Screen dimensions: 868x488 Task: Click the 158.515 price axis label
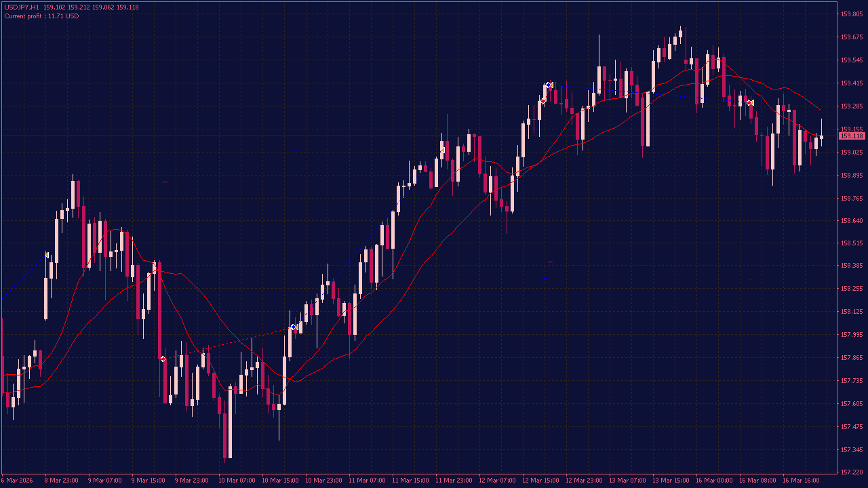(x=852, y=243)
